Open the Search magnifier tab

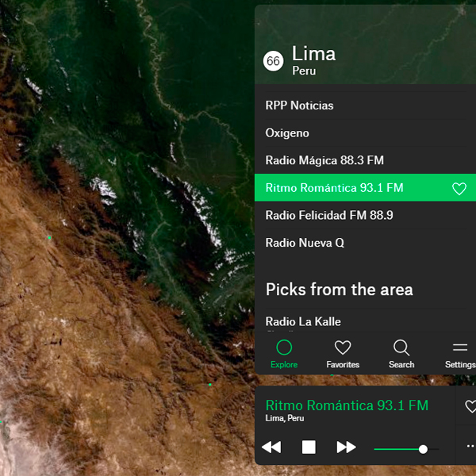401,347
